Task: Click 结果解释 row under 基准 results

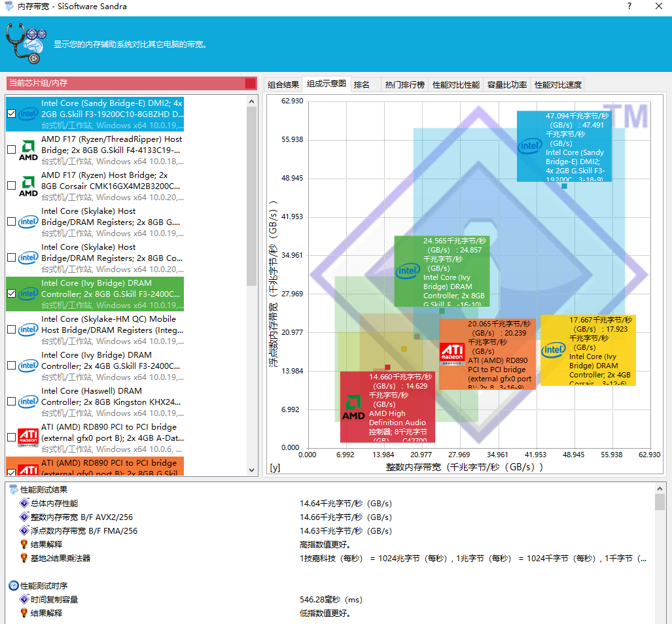Action: 46,544
